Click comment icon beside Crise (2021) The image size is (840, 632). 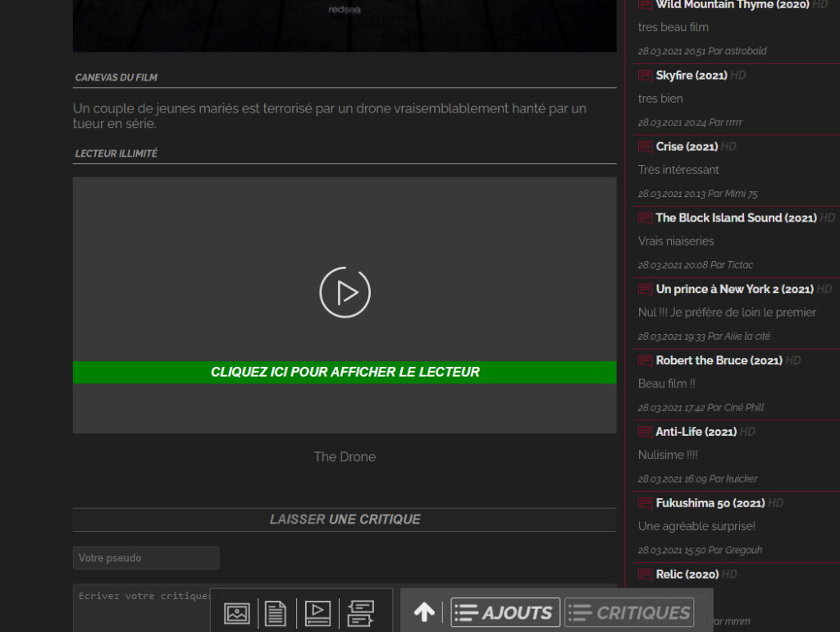(x=645, y=147)
